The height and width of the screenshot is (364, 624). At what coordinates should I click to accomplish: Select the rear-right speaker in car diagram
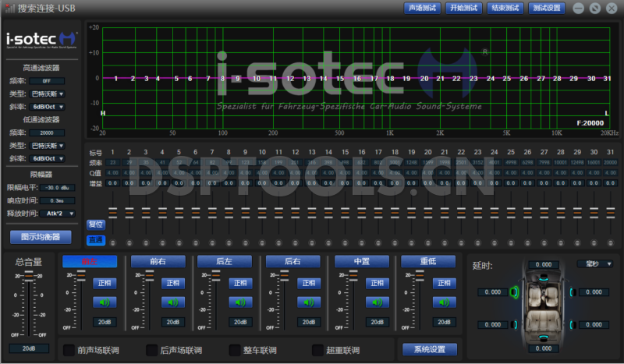point(573,324)
